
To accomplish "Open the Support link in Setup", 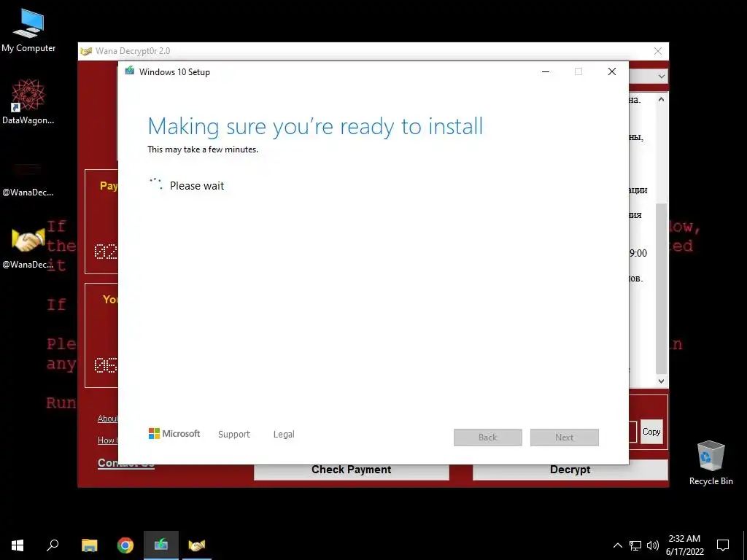I will pyautogui.click(x=234, y=435).
